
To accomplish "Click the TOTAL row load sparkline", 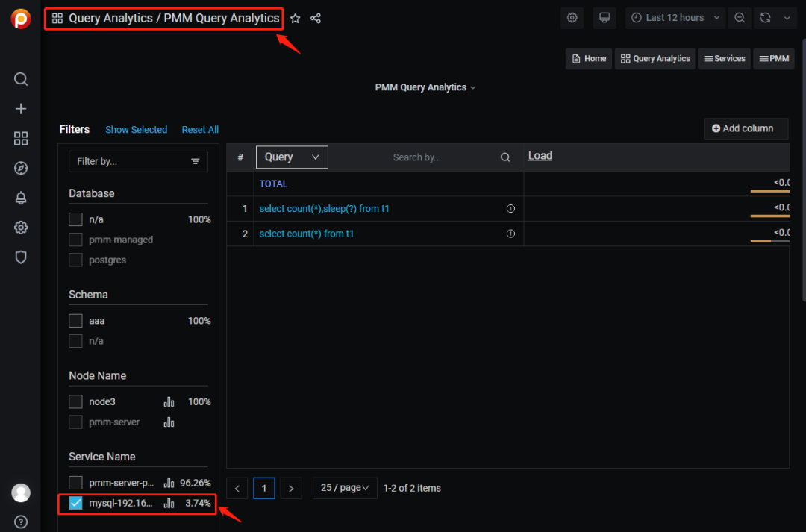I will point(769,191).
